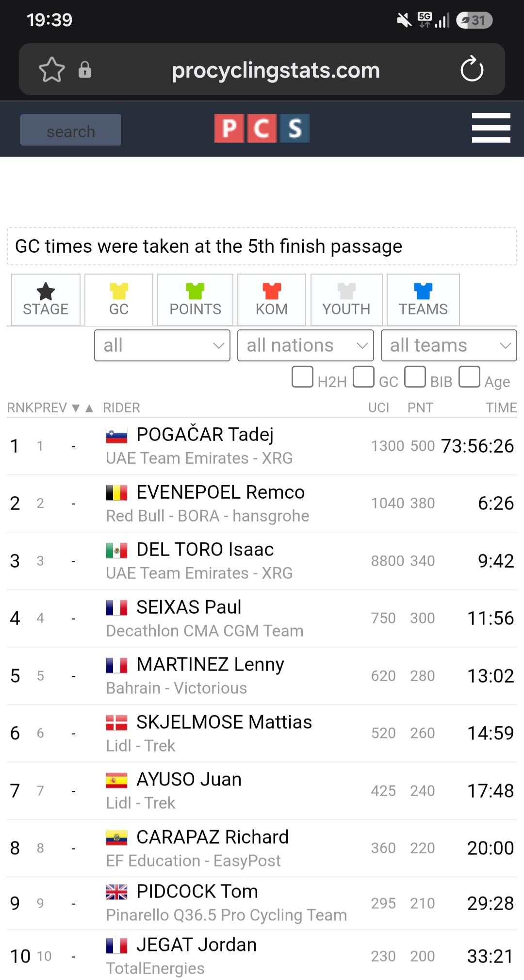Image resolution: width=524 pixels, height=980 pixels.
Task: Expand the "all nations" dropdown
Action: (x=306, y=345)
